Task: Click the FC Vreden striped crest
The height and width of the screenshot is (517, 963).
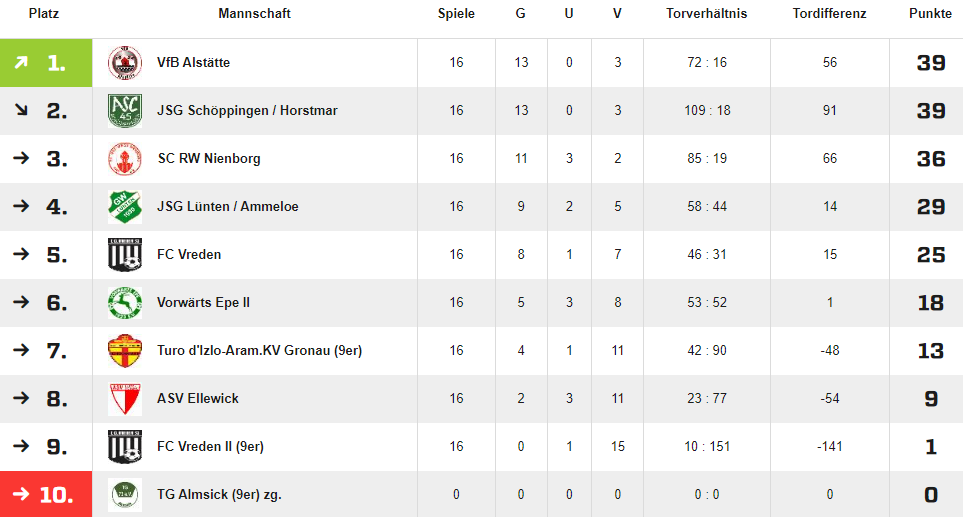Action: (x=125, y=254)
